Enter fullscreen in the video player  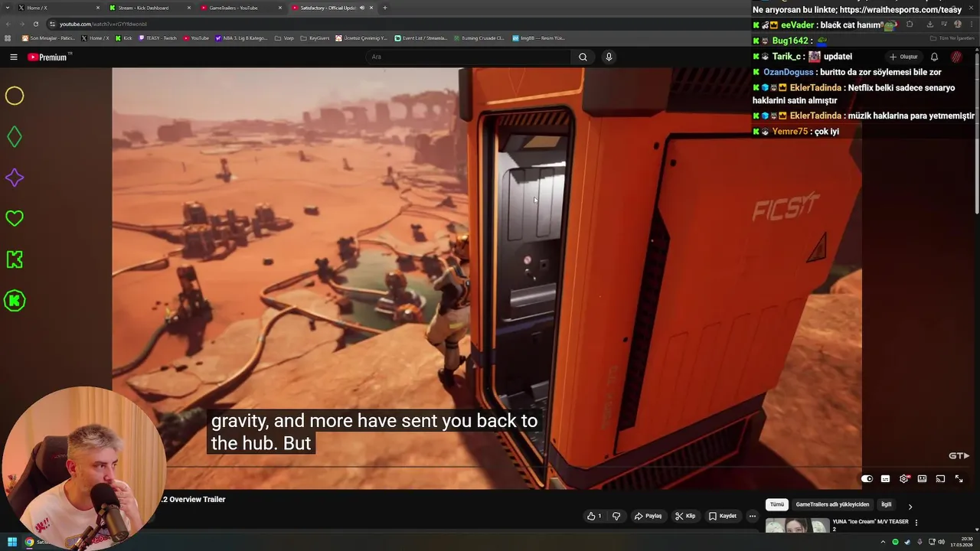coord(959,479)
